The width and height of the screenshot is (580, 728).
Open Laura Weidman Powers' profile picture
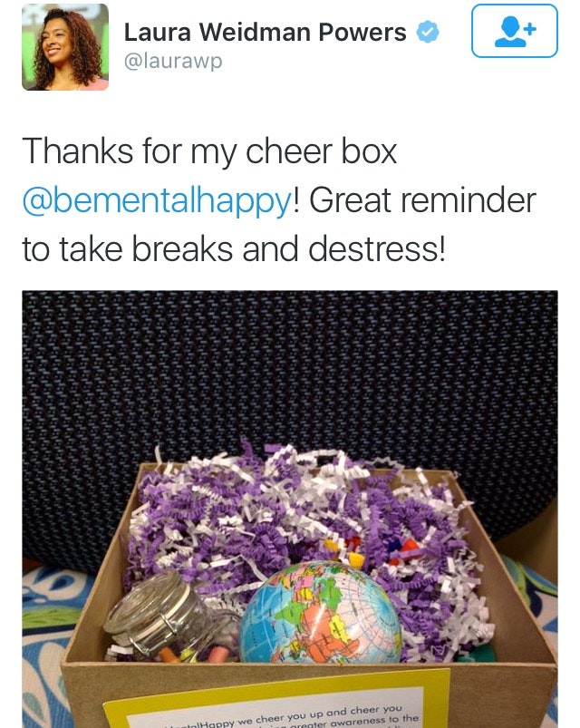tap(65, 47)
